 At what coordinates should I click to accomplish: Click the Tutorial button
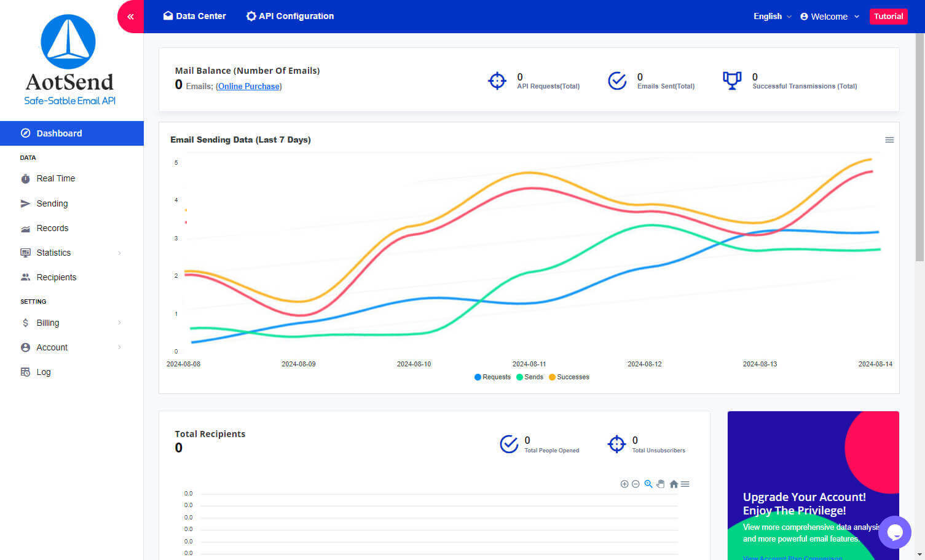pos(888,17)
